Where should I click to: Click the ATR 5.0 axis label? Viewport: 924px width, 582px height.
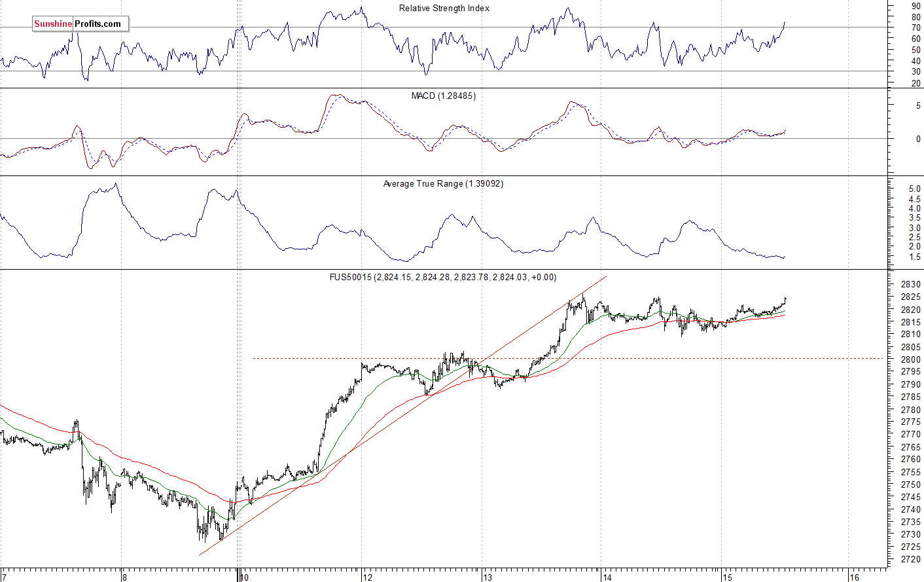[915, 189]
